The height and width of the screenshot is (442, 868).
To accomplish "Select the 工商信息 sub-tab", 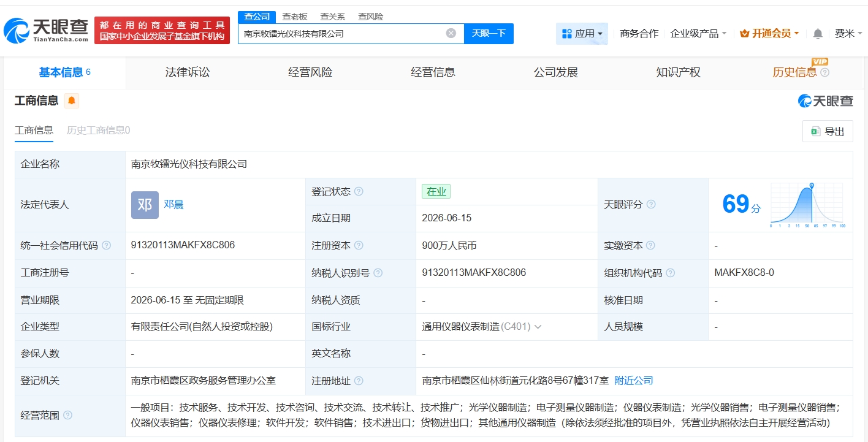I will [34, 131].
